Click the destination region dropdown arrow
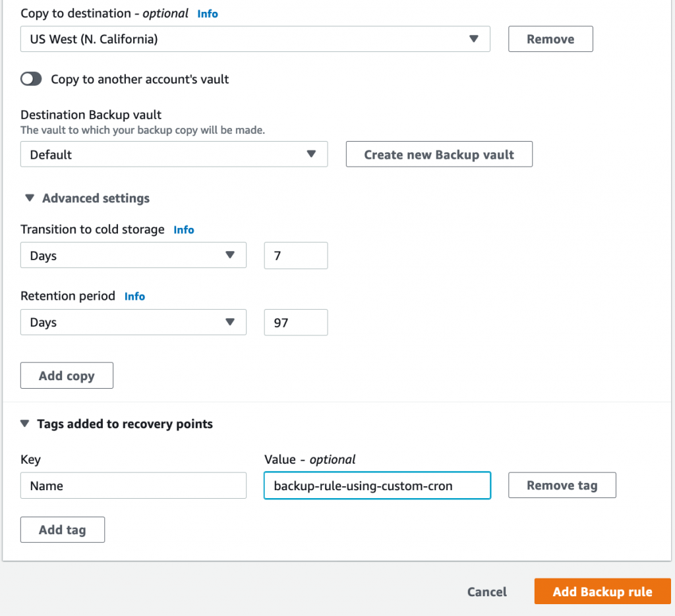This screenshot has height=616, width=675. coord(473,39)
